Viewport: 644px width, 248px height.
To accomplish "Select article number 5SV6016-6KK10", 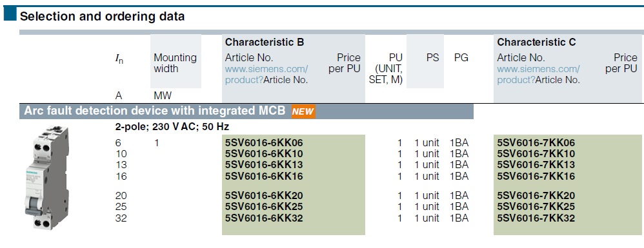I will point(264,154).
